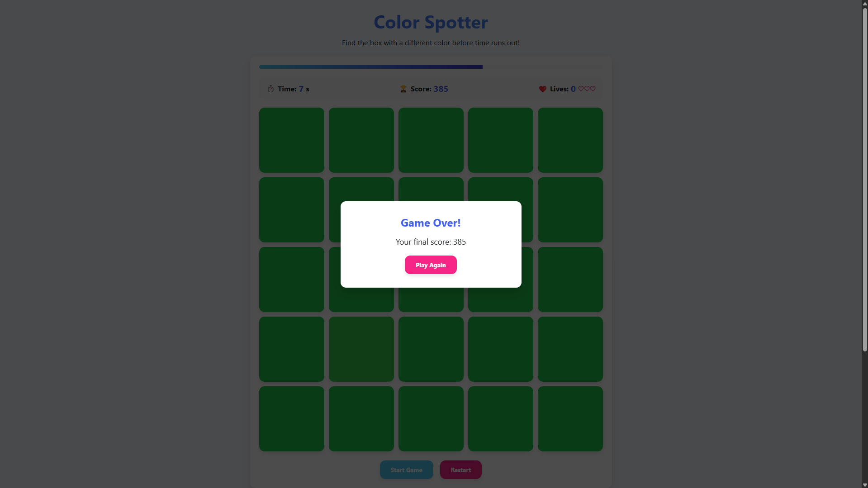Click the stopwatch icon beside Time
The width and height of the screenshot is (868, 488).
tap(270, 89)
